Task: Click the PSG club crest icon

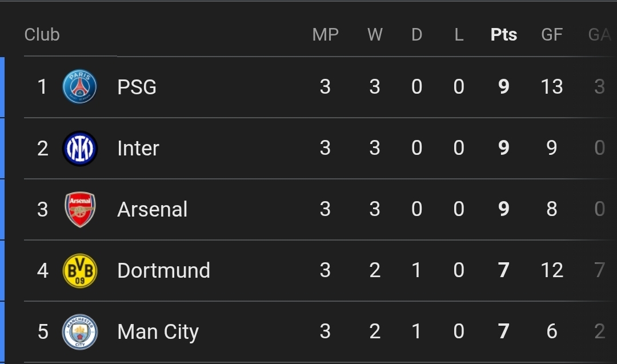Action: pos(79,87)
